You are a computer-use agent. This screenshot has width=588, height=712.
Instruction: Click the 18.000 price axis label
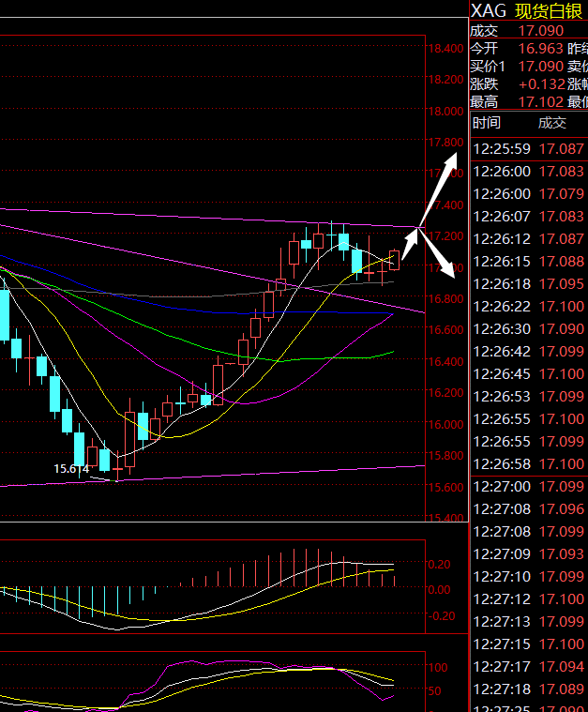point(445,112)
